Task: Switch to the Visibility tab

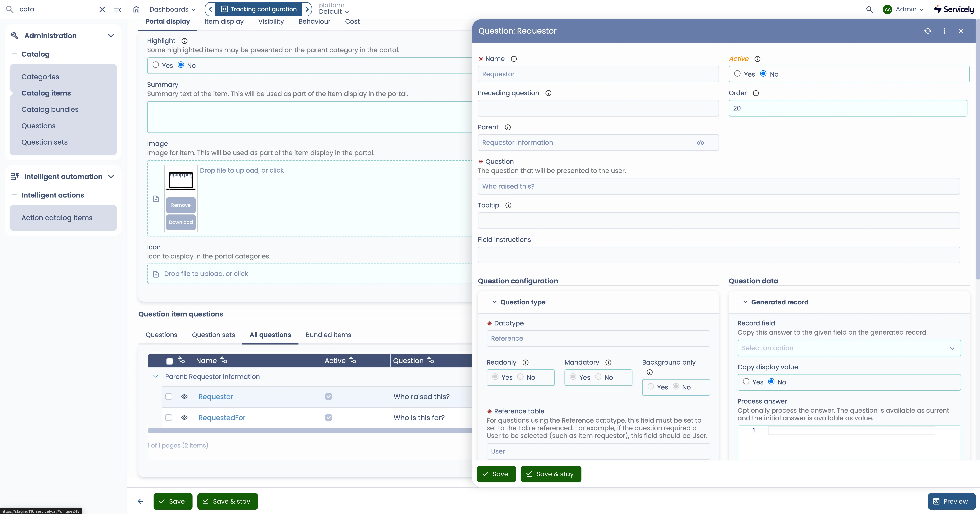Action: click(271, 22)
